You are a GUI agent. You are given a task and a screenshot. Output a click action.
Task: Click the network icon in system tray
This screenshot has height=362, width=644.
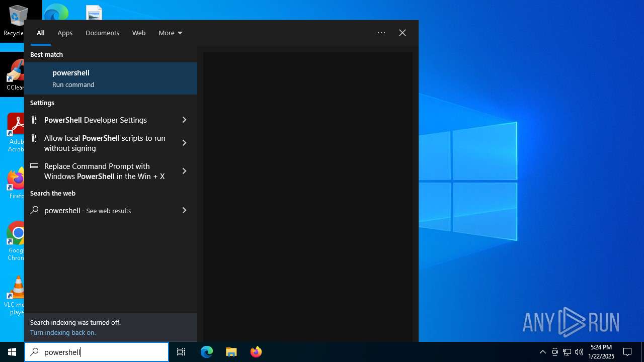pyautogui.click(x=567, y=352)
